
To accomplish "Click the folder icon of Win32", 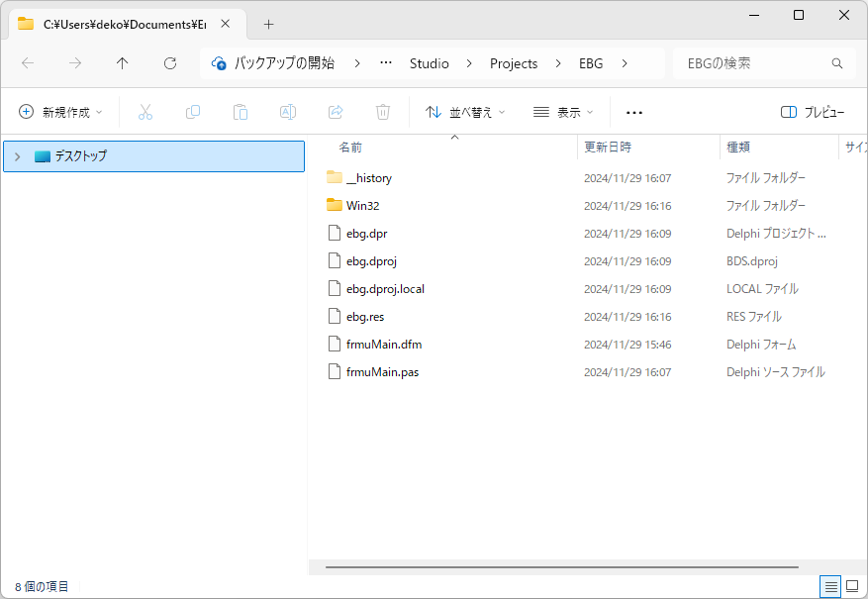I will point(334,205).
